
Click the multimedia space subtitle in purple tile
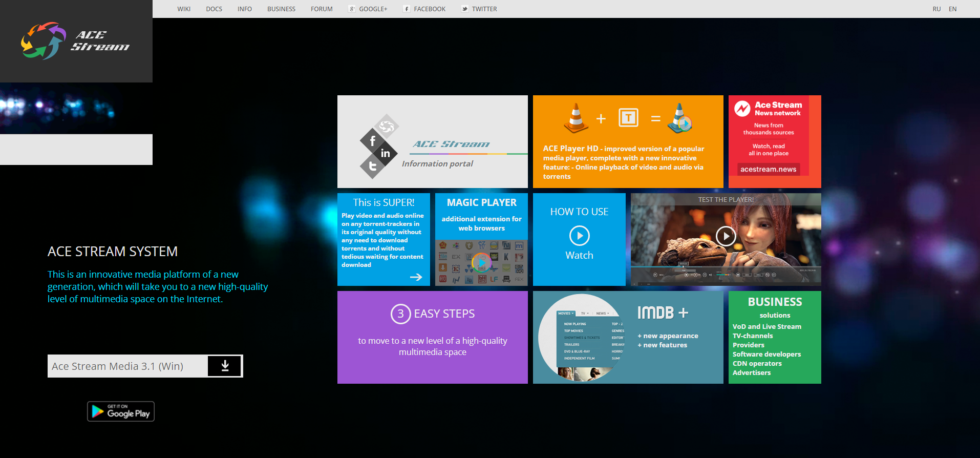[433, 346]
